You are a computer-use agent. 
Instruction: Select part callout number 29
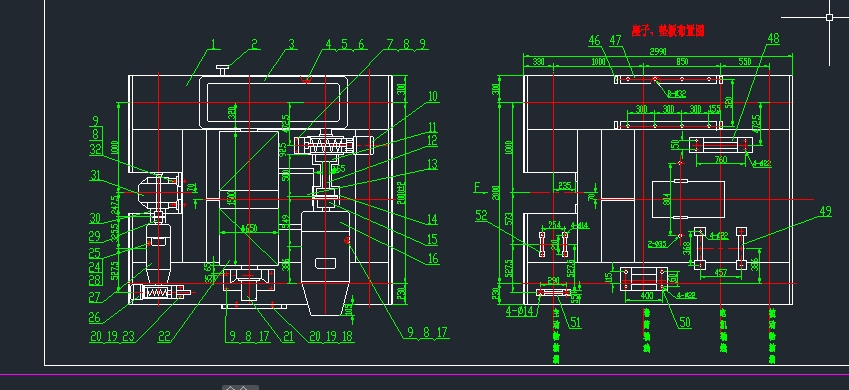(x=95, y=236)
